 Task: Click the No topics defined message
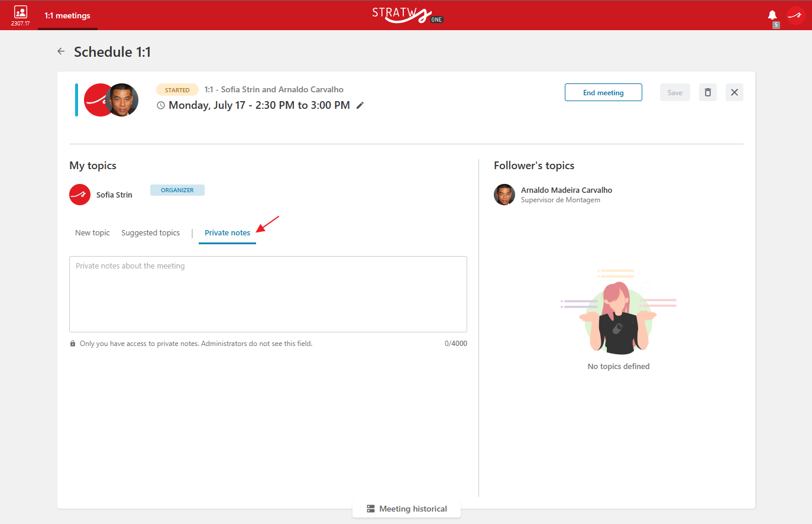(x=619, y=366)
